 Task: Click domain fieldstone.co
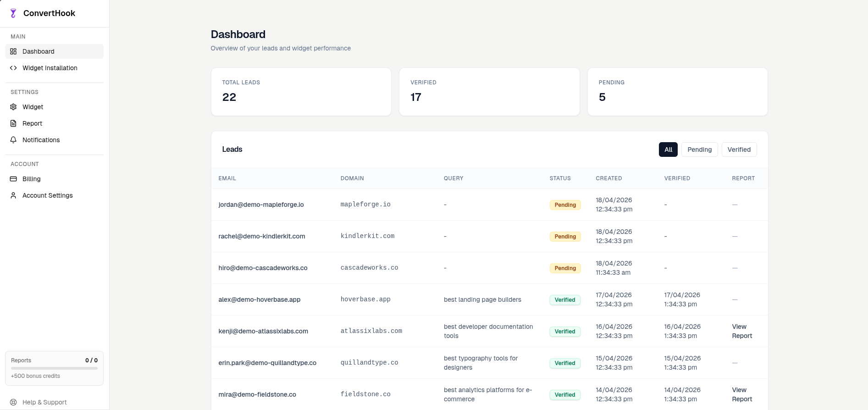(x=365, y=394)
